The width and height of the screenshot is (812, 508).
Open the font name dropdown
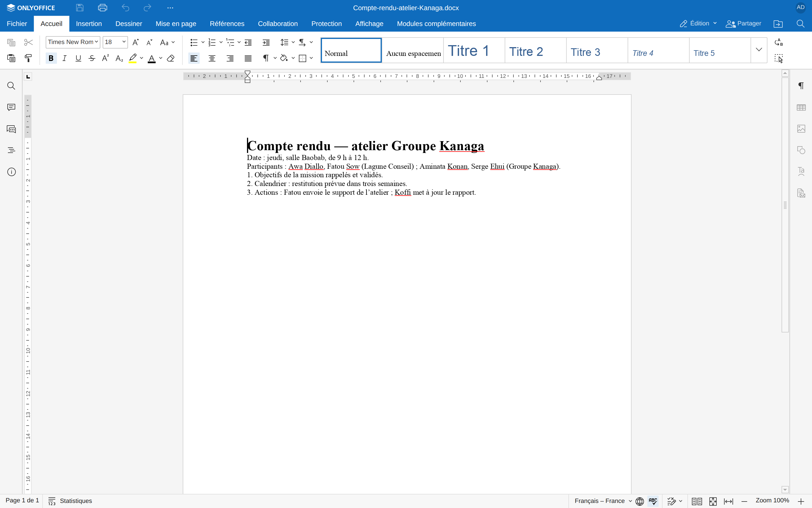coord(97,42)
